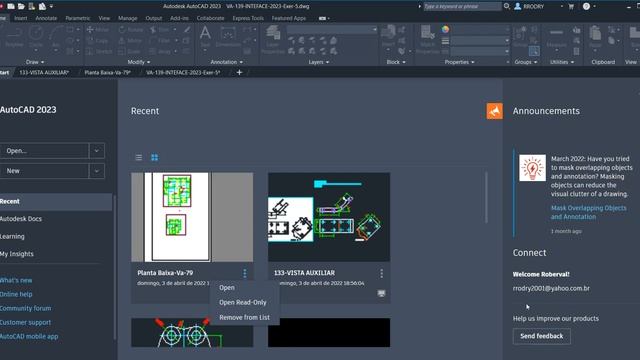Click the Paste icon in Clipboard panel
The image size is (640, 360).
point(595,37)
